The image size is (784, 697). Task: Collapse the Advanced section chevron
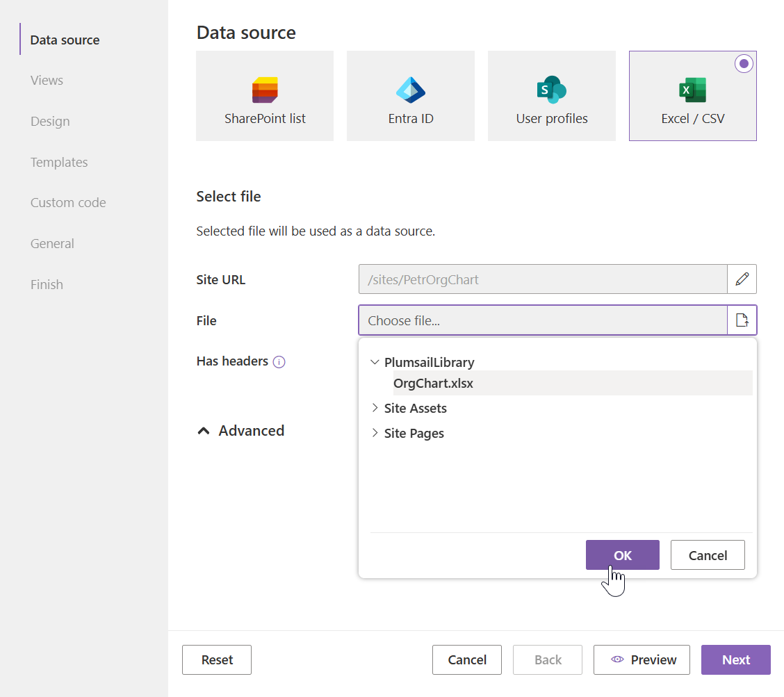tap(204, 431)
